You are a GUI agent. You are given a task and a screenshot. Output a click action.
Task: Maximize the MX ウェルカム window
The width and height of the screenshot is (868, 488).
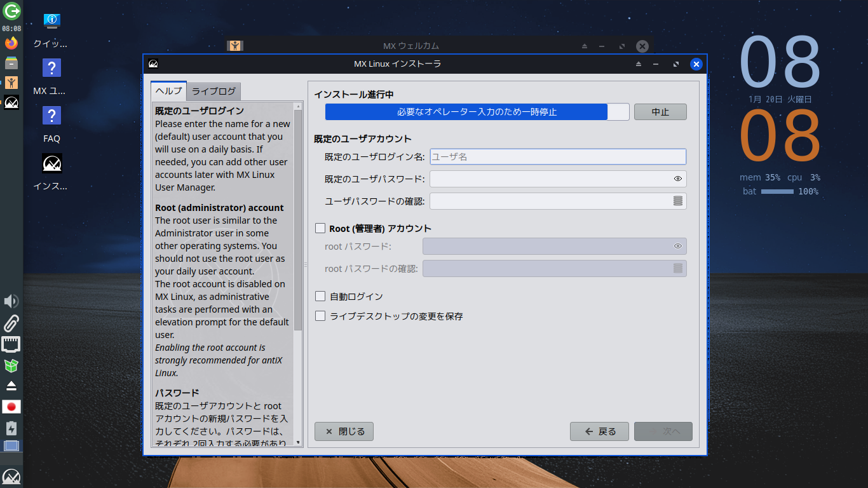(622, 46)
